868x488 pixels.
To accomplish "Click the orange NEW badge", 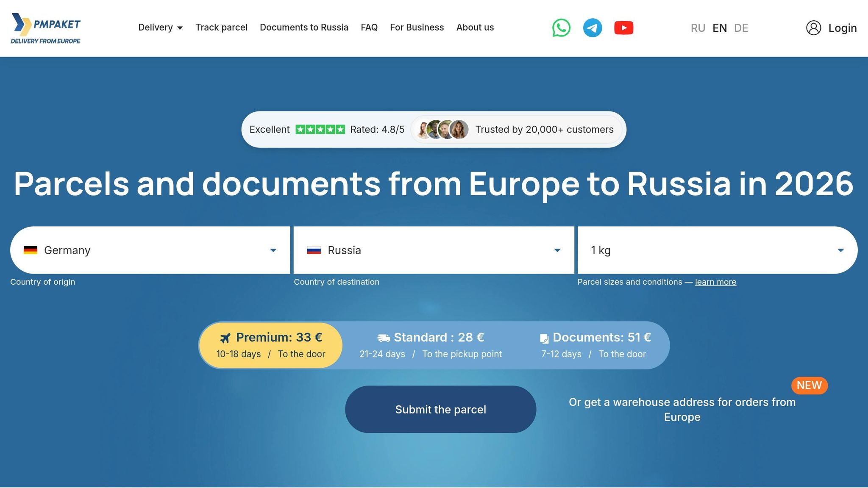I will (x=809, y=385).
